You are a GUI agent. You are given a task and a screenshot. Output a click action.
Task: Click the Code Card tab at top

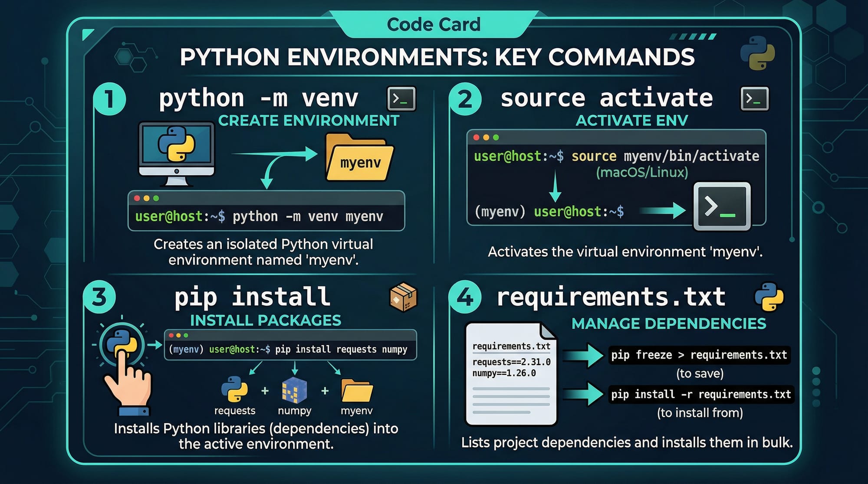point(434,24)
